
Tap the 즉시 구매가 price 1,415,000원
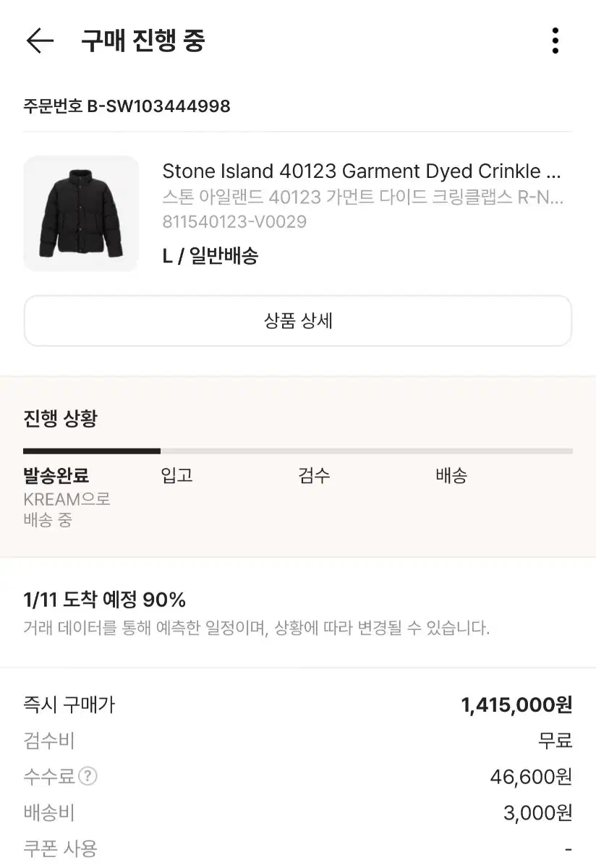click(516, 705)
